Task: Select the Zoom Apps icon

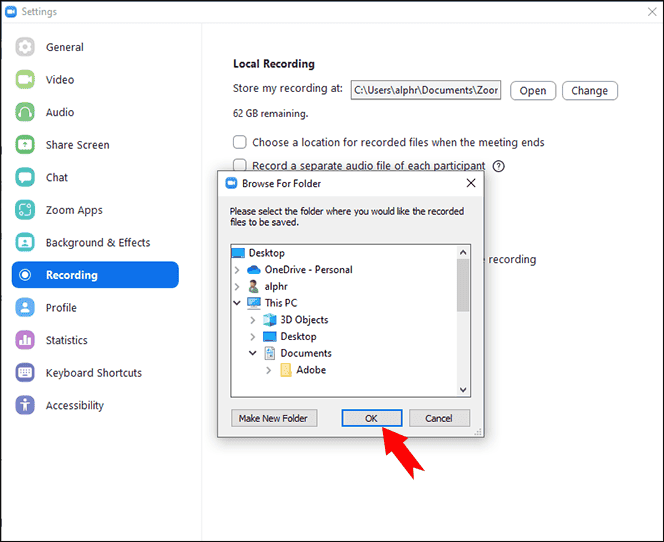Action: coord(25,210)
